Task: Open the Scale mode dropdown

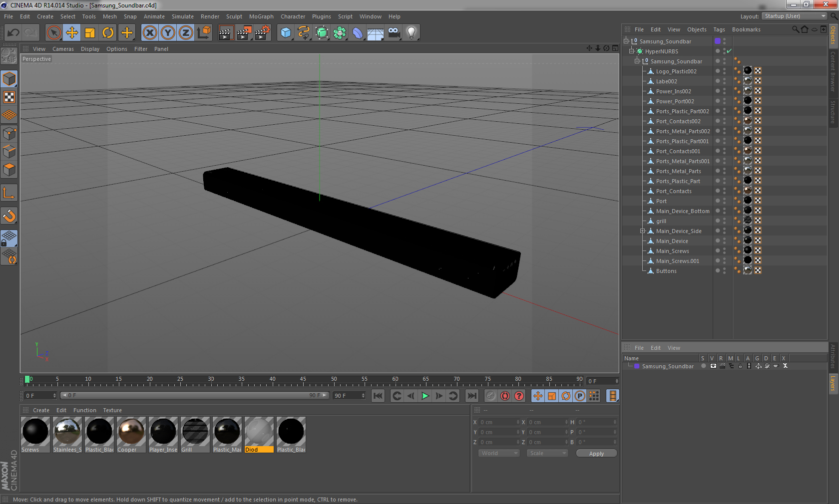Action: 547,453
